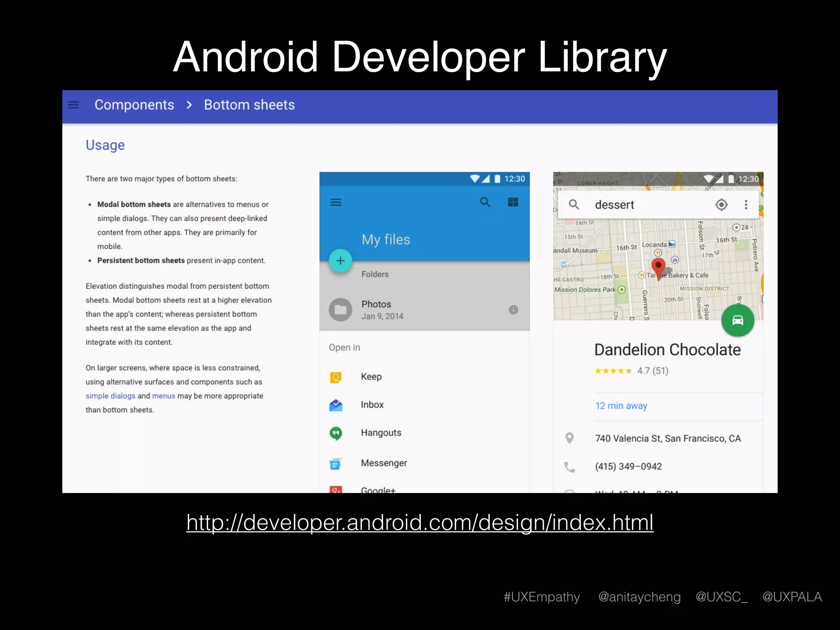Select Hangouts in the Open in sheet
Screen dimensions: 840x630
click(381, 433)
